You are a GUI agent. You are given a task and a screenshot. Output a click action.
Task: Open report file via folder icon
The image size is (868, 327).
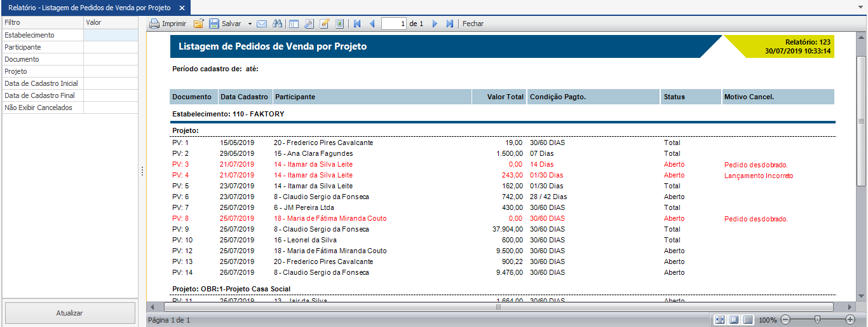(x=198, y=24)
